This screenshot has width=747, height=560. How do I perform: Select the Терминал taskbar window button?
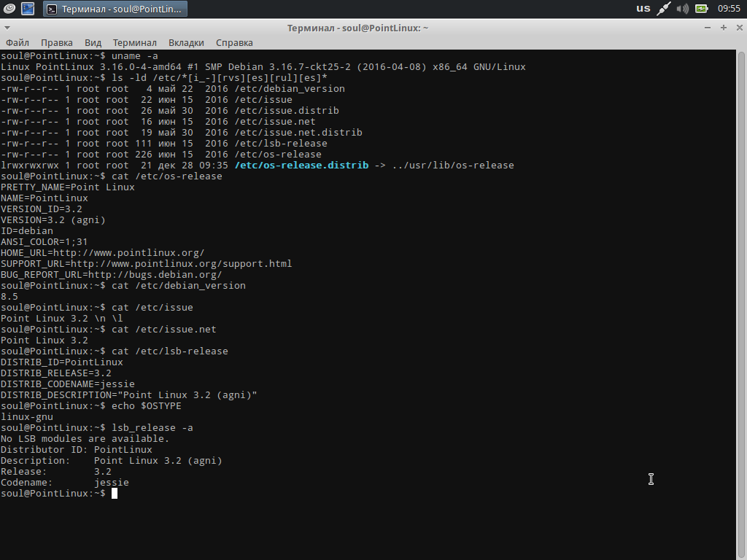coord(115,9)
